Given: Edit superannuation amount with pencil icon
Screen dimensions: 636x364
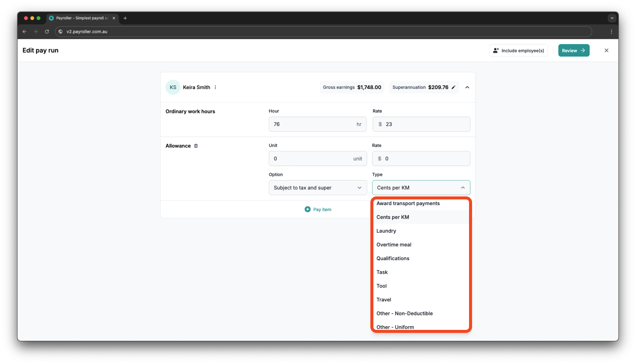Looking at the screenshot, I should tap(453, 87).
